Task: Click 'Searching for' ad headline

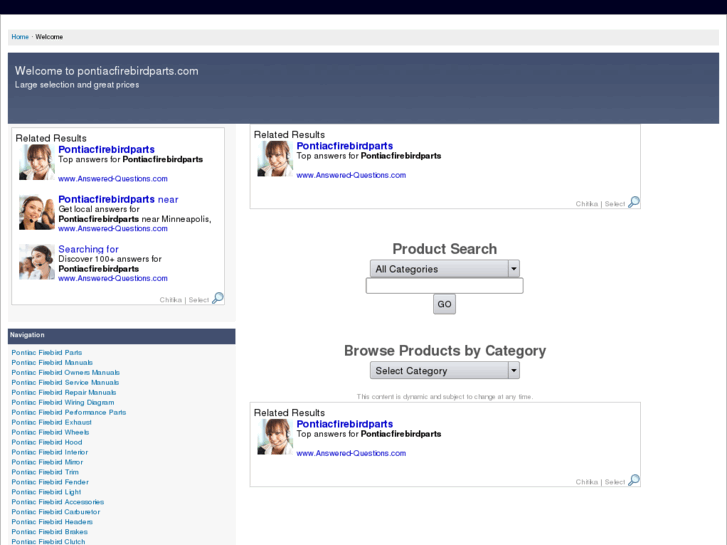Action: [x=88, y=249]
